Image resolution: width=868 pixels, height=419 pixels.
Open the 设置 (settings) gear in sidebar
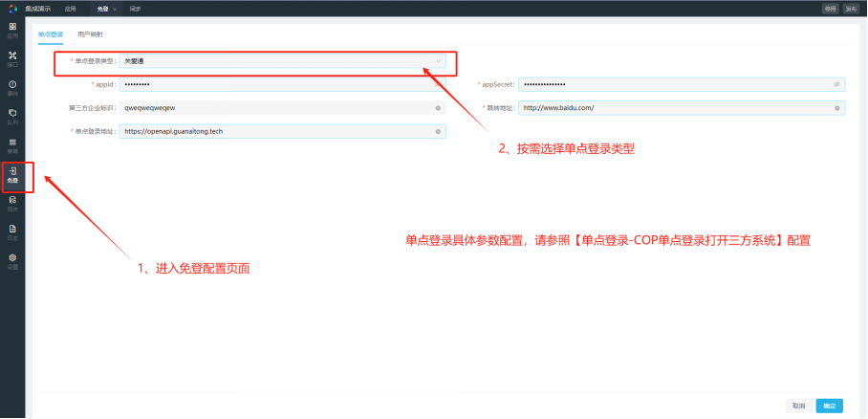[x=12, y=261]
